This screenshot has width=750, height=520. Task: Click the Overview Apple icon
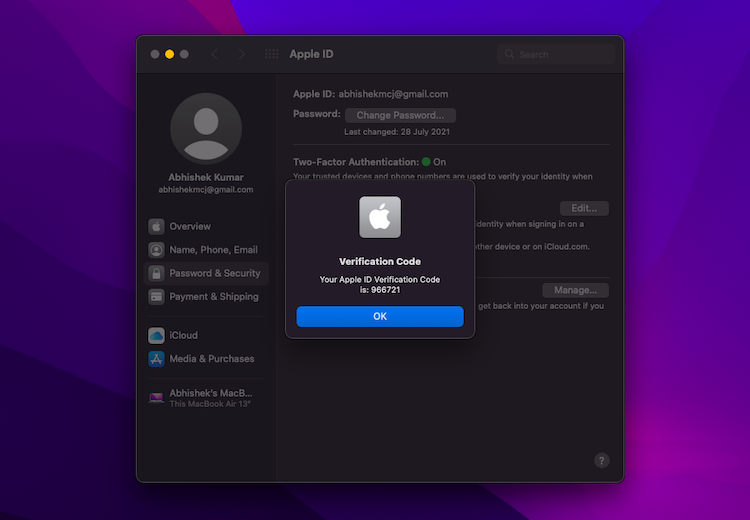point(156,226)
